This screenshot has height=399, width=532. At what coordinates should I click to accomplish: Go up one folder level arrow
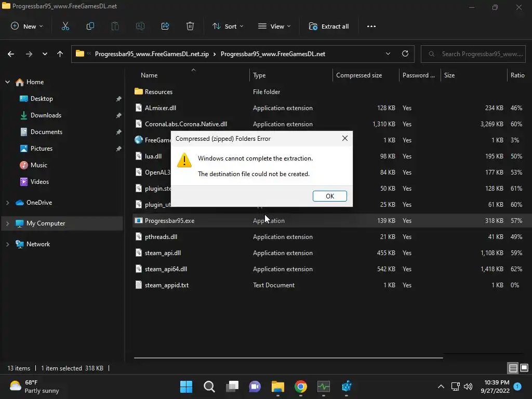[x=60, y=54]
